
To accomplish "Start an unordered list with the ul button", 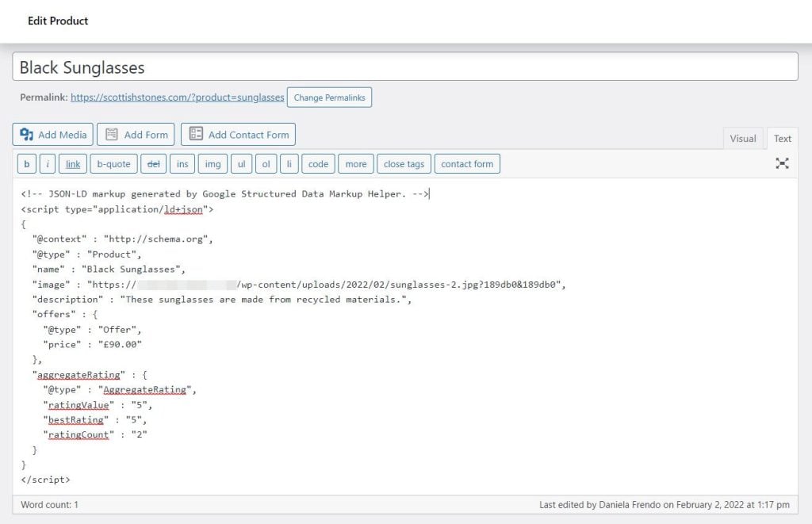I will coord(241,163).
